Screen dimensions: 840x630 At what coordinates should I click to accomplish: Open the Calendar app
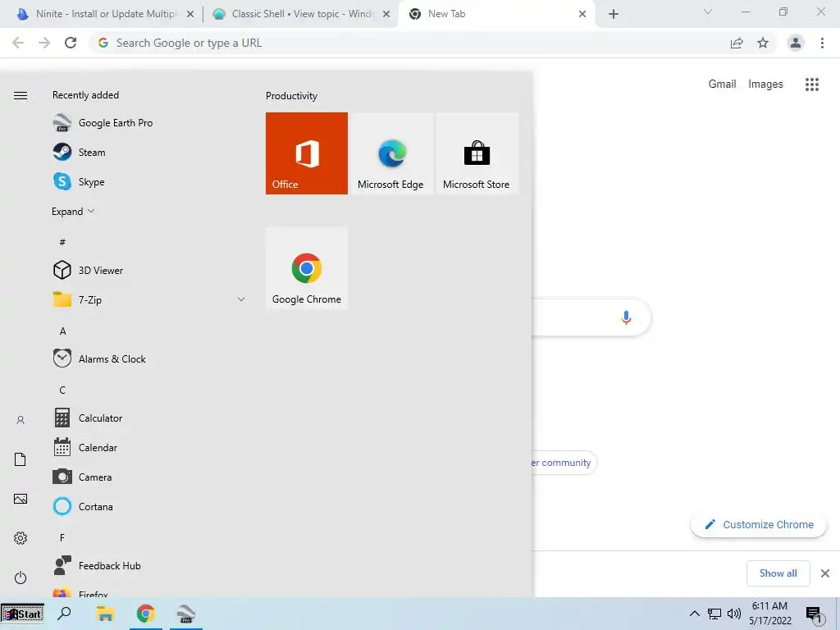(148, 447)
